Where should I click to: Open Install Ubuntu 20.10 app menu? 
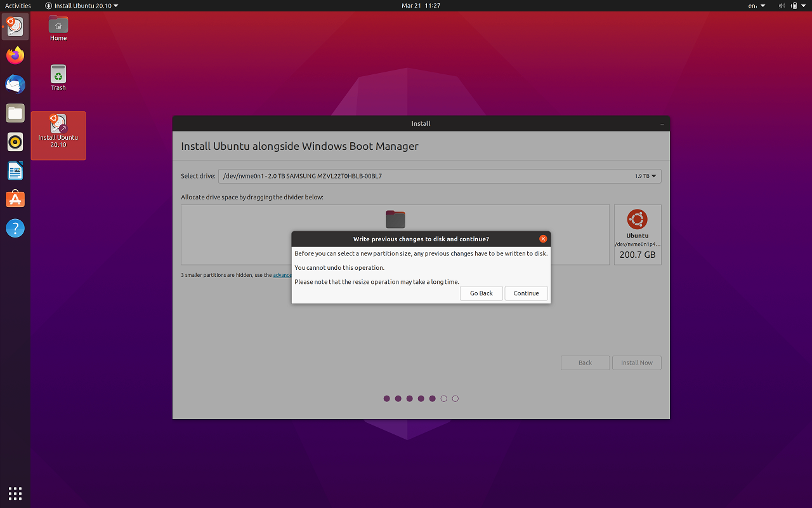pyautogui.click(x=82, y=6)
